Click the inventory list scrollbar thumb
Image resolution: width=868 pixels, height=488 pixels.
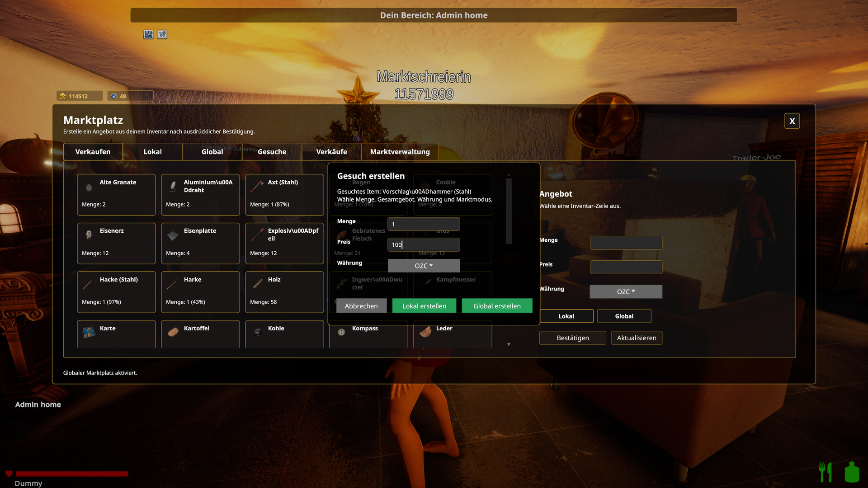[509, 211]
